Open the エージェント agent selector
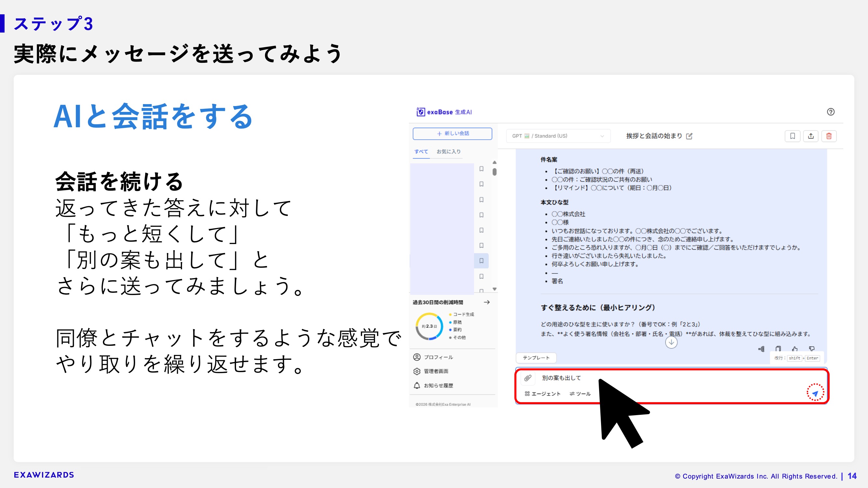This screenshot has height=488, width=868. click(542, 394)
